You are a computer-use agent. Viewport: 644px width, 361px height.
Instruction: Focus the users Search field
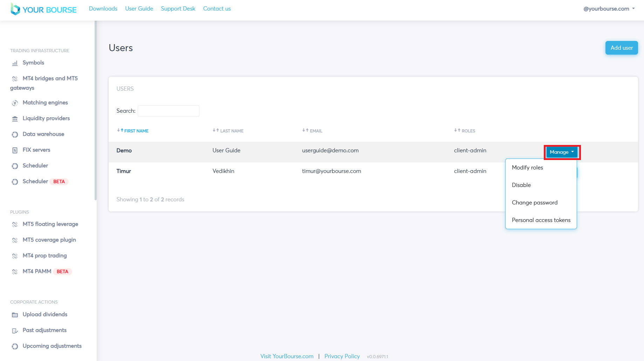pos(169,111)
